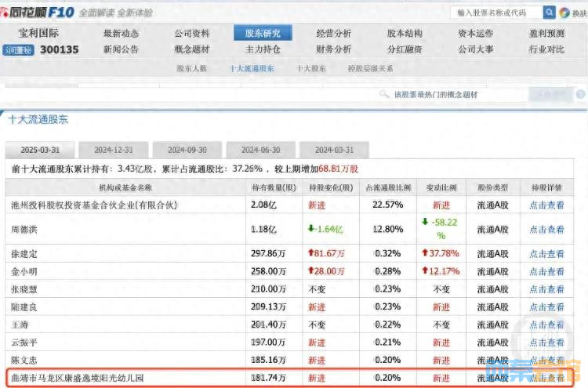Click the 12.17% change ratio
The image size is (588, 388).
tap(441, 270)
